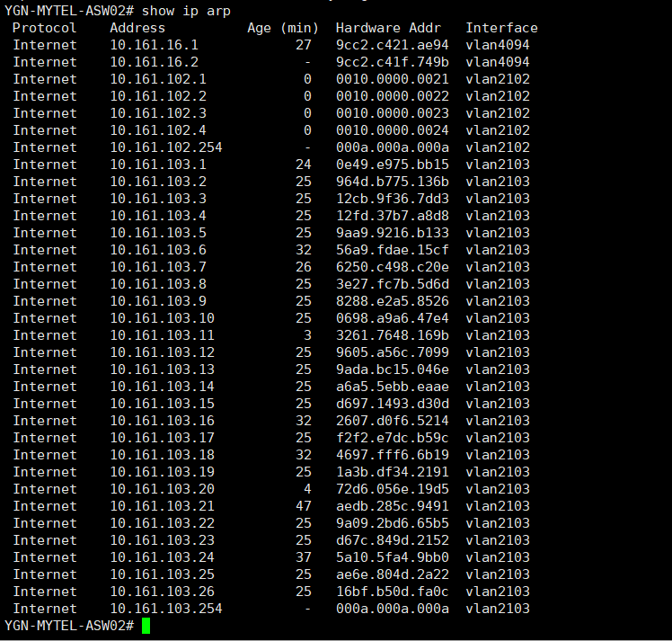Image resolution: width=672 pixels, height=641 pixels.
Task: Click MAC address 16bf.b50d.fa0c
Action: [392, 592]
